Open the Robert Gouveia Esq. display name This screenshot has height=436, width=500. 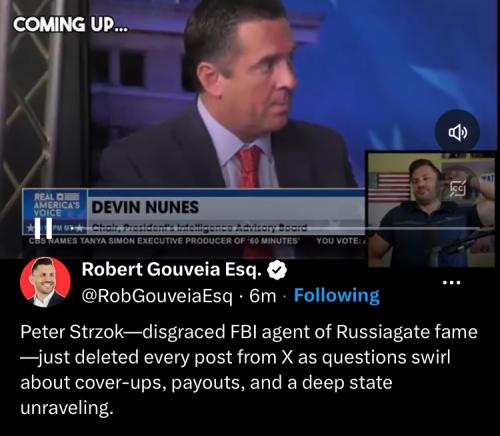pyautogui.click(x=172, y=270)
